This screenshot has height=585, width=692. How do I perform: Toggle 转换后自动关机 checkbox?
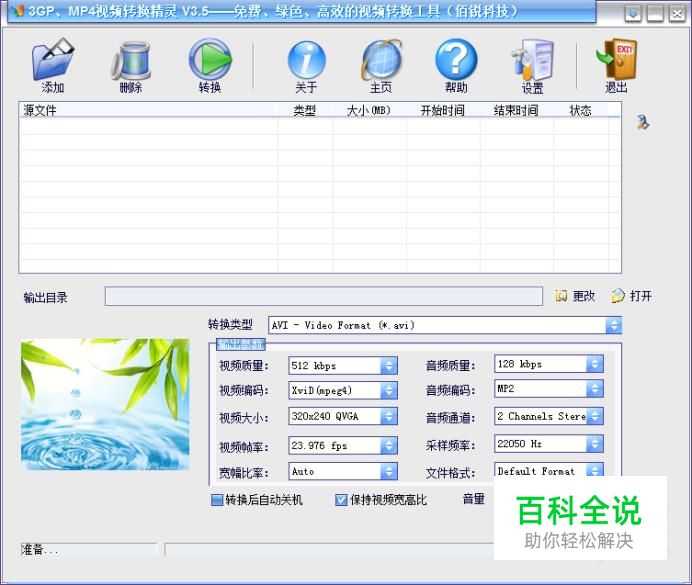(x=217, y=500)
